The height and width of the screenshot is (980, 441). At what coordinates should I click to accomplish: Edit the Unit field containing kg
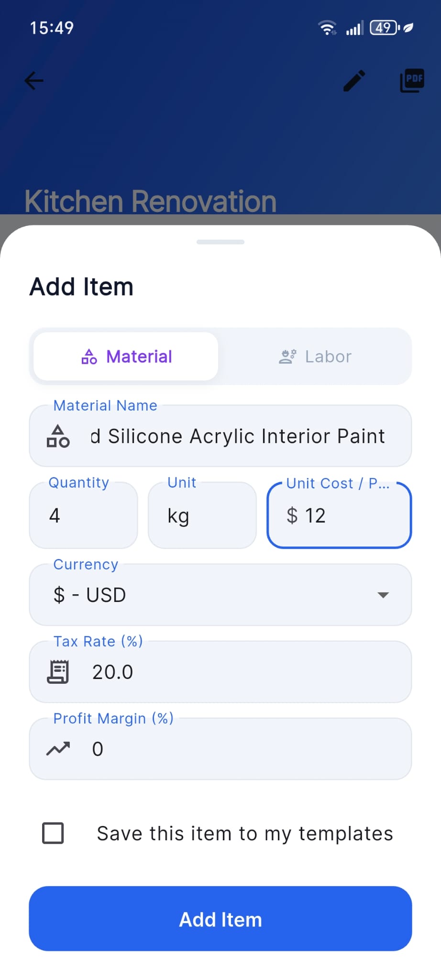pos(202,515)
